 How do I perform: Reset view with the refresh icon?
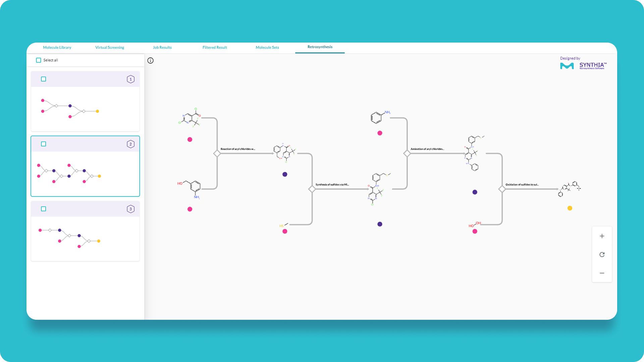click(602, 255)
